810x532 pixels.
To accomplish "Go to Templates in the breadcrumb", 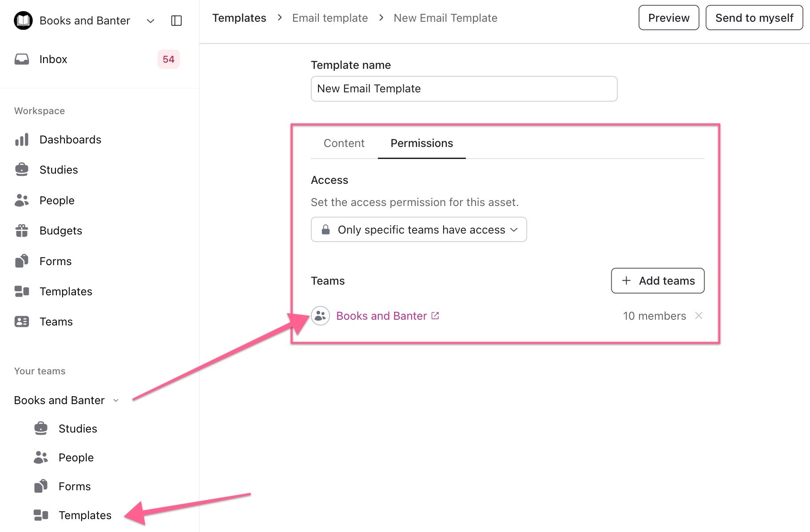I will 239,18.
